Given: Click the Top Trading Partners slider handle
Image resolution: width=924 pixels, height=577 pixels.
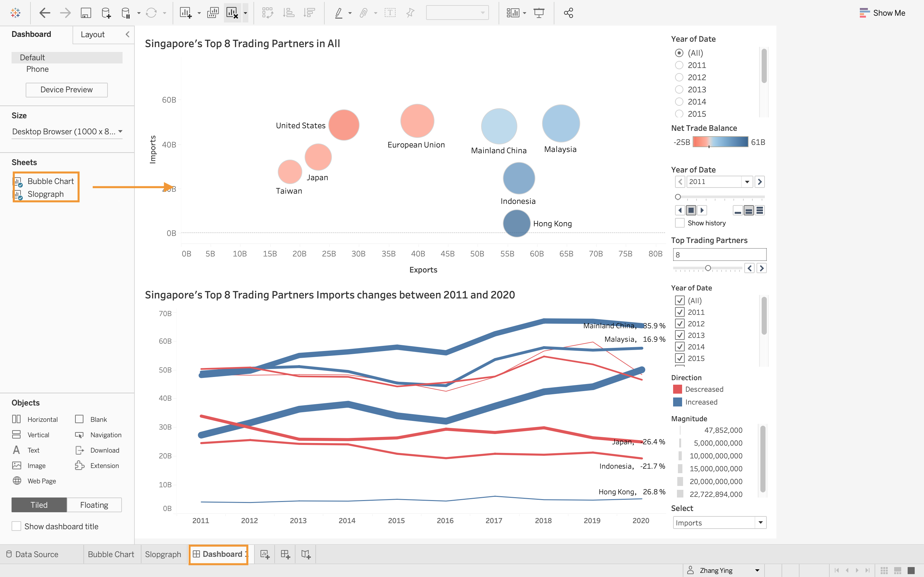Looking at the screenshot, I should [x=707, y=268].
